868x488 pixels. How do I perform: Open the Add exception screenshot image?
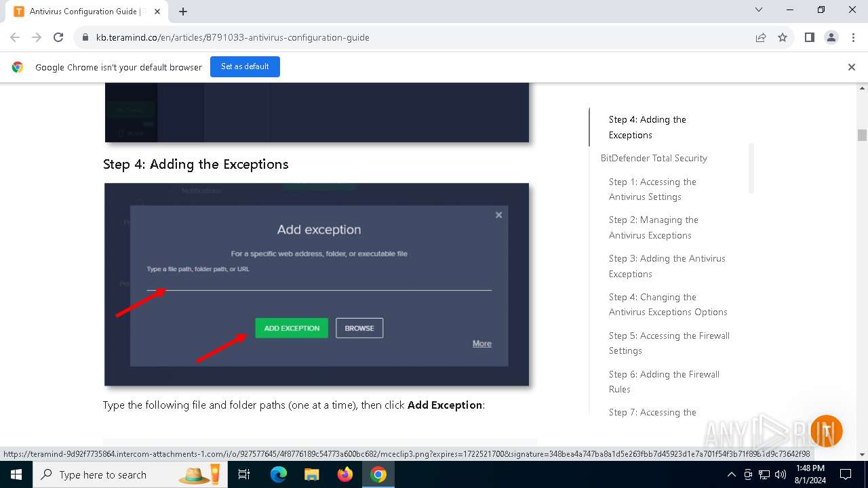coord(317,285)
